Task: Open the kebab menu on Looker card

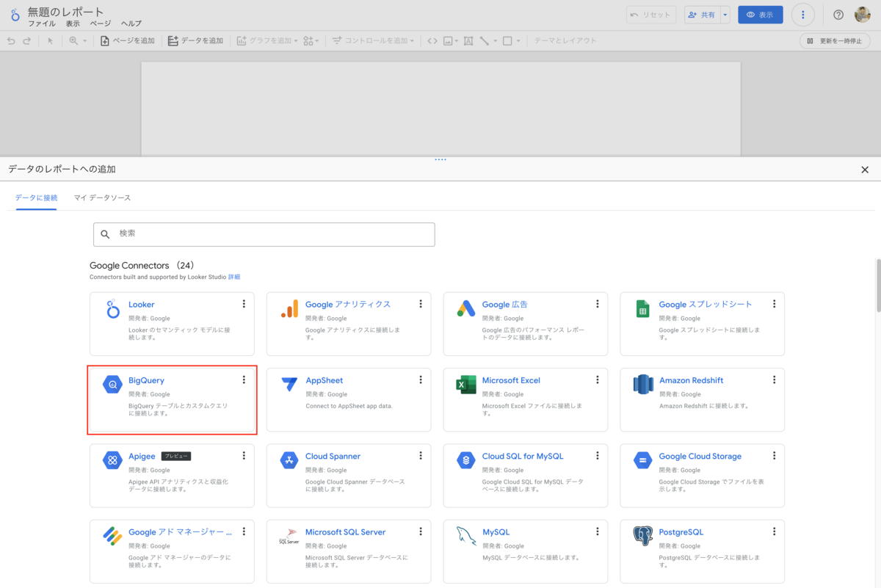Action: coord(244,304)
